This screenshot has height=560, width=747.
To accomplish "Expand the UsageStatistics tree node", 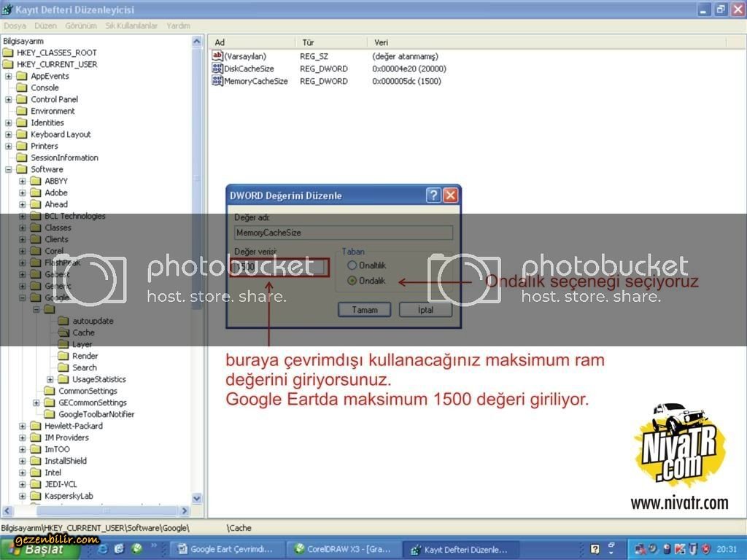I will tap(50, 379).
